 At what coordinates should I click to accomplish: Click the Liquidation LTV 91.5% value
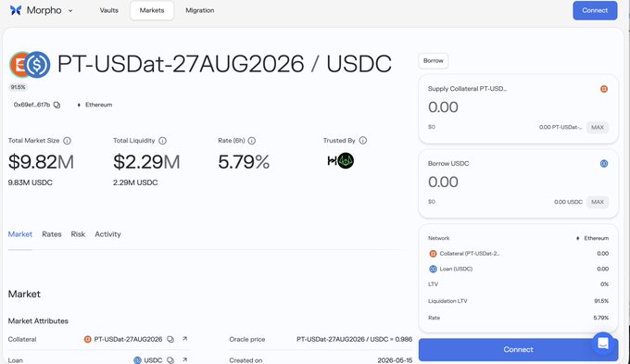click(x=601, y=301)
